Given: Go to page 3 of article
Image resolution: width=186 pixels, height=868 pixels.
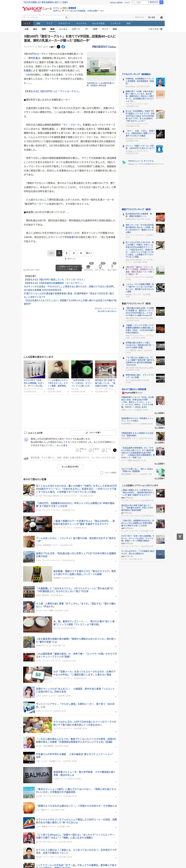Looking at the screenshot, I should tap(74, 253).
